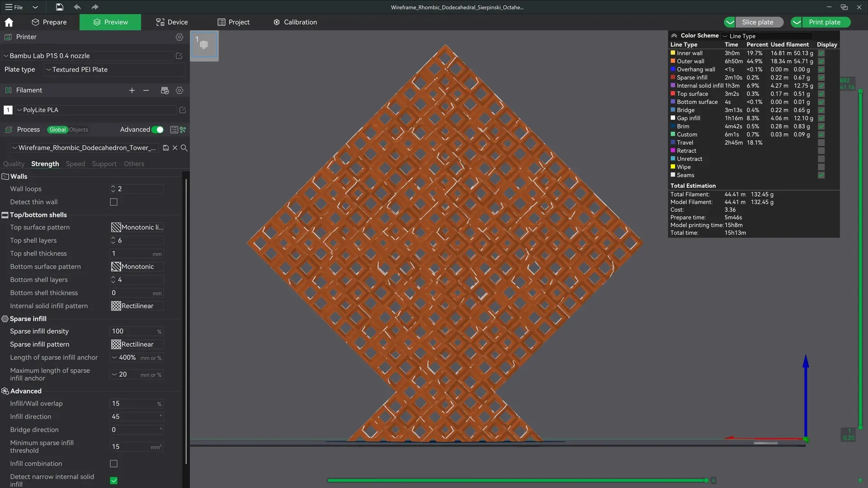
Task: Open the Speed settings tab
Action: click(75, 164)
